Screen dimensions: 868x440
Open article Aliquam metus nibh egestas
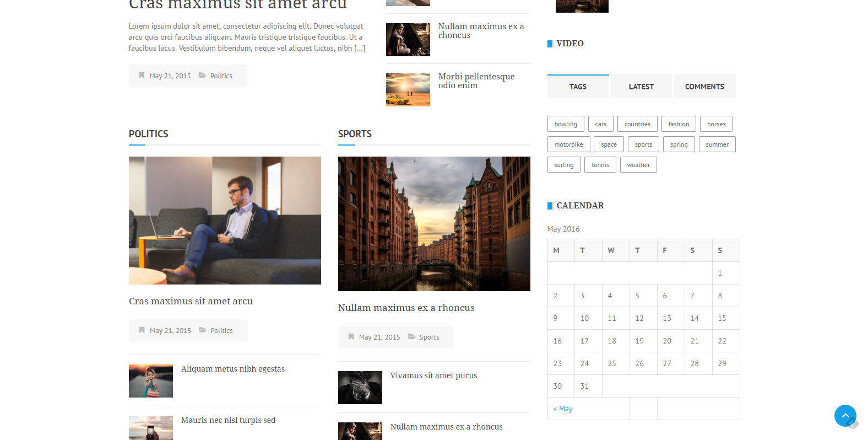[233, 369]
